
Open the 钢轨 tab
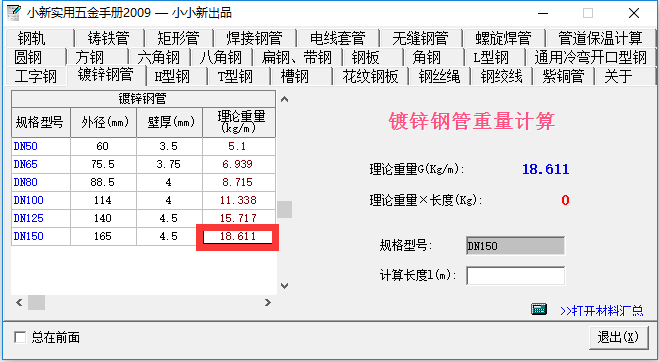[39, 38]
